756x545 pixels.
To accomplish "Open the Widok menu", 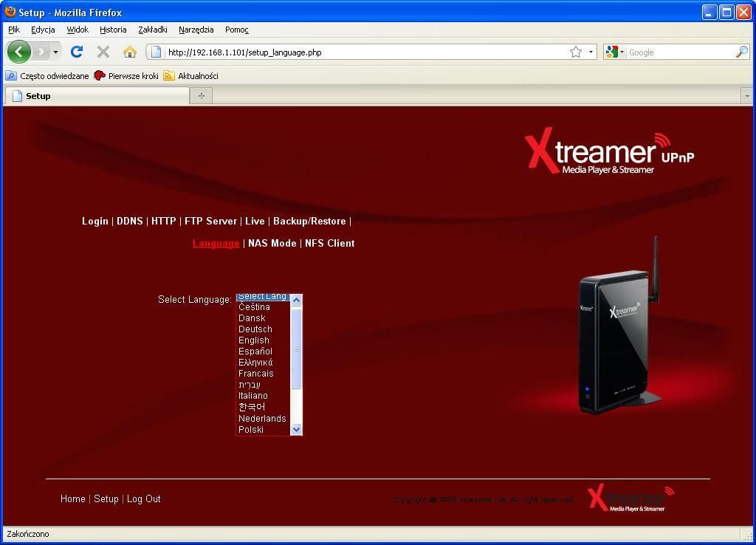I will (78, 30).
